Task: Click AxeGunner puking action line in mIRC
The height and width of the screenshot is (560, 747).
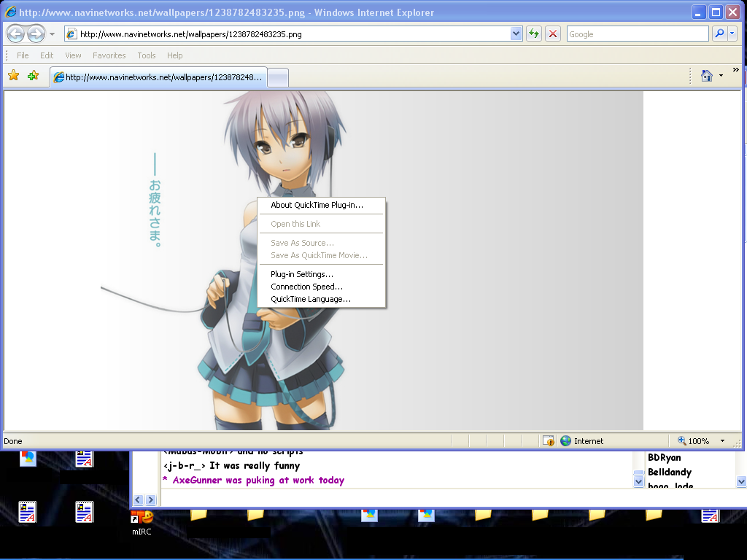Action: 254,480
